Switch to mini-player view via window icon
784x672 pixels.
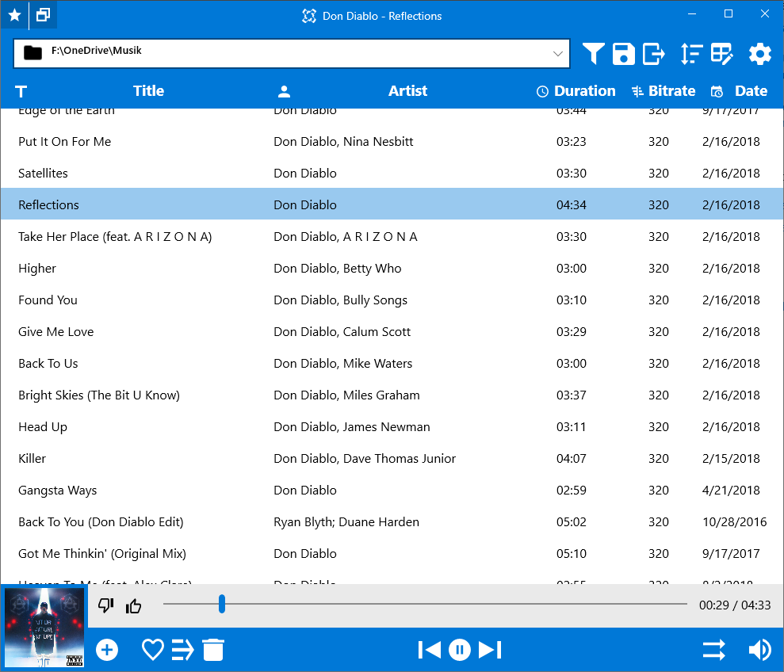click(43, 14)
